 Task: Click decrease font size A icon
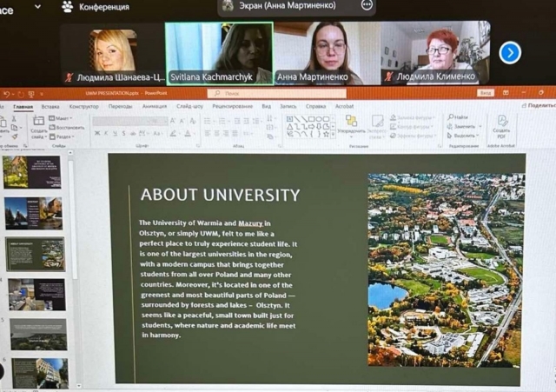click(x=182, y=121)
